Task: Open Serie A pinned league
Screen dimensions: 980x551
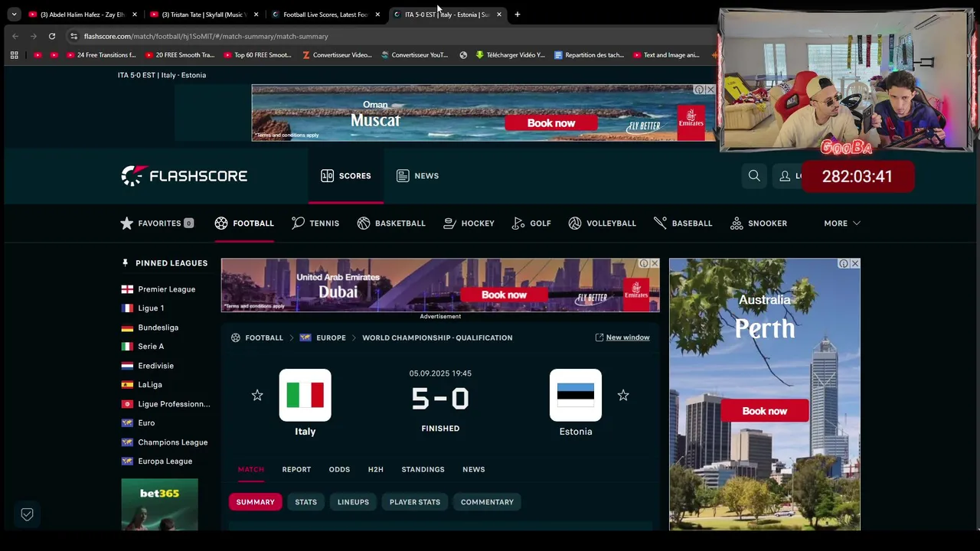Action: (x=143, y=347)
